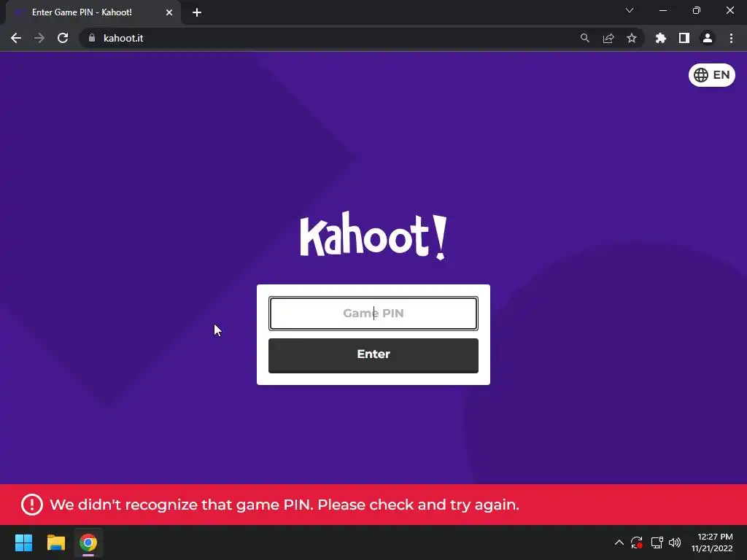
Task: Open the clock showing 12:27 PM
Action: 712,542
